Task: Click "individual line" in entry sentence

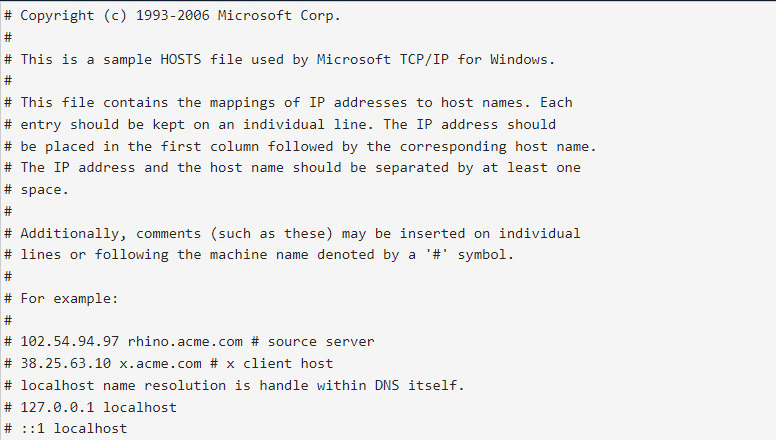Action: click(x=308, y=124)
